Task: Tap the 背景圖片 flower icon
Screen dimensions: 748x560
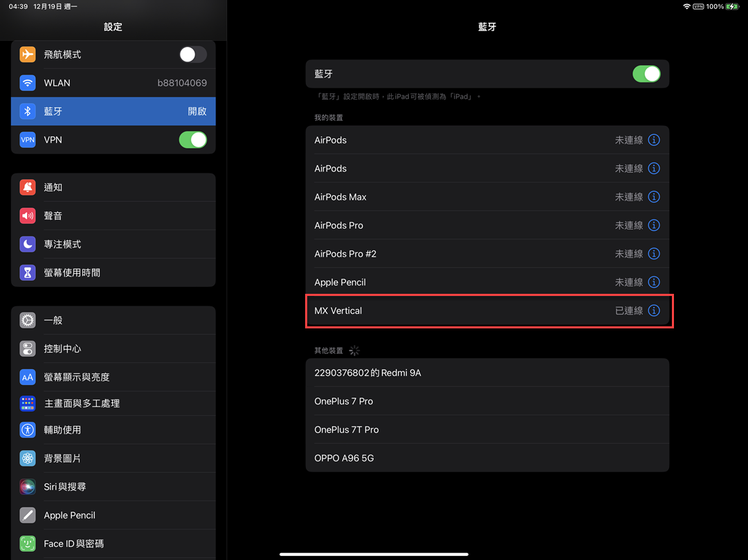Action: coord(28,458)
